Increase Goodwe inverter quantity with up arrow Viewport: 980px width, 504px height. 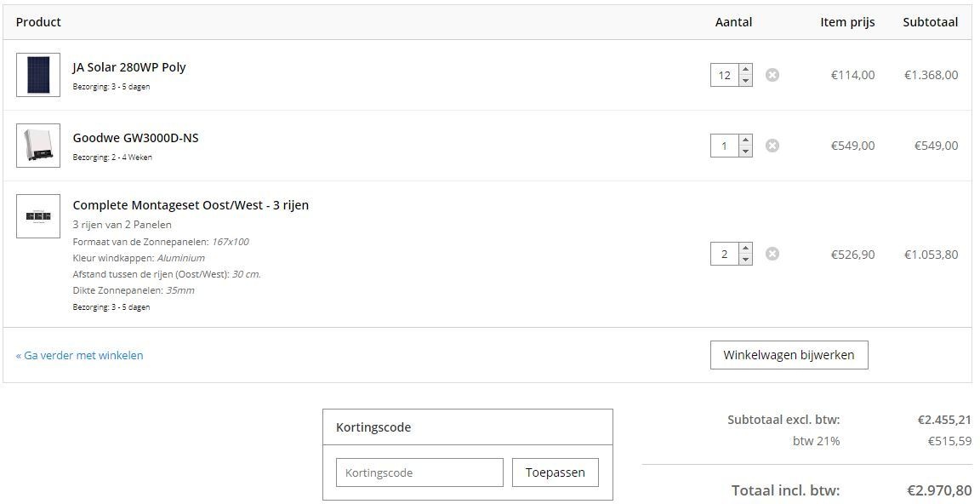(x=745, y=140)
